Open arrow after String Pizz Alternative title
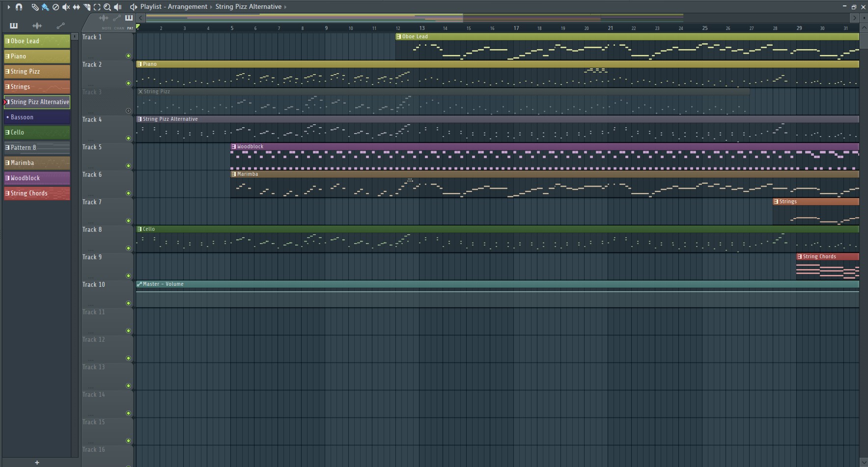The image size is (868, 467). click(x=285, y=7)
